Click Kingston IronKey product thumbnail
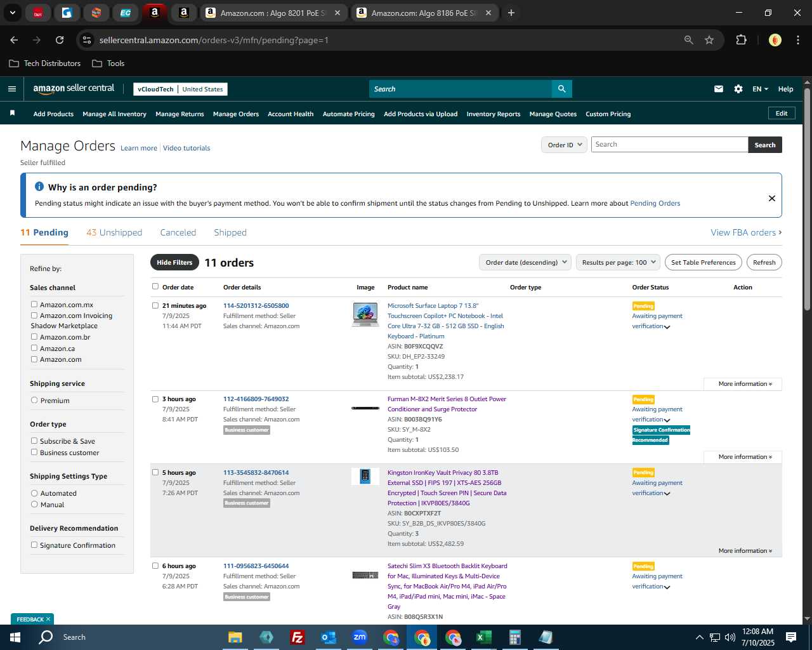The height and width of the screenshot is (650, 812). pyautogui.click(x=365, y=476)
